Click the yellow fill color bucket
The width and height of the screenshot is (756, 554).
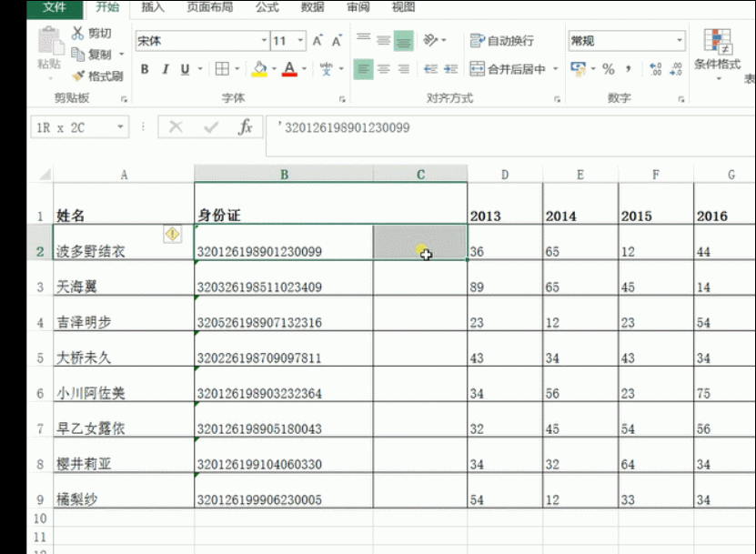pyautogui.click(x=259, y=69)
